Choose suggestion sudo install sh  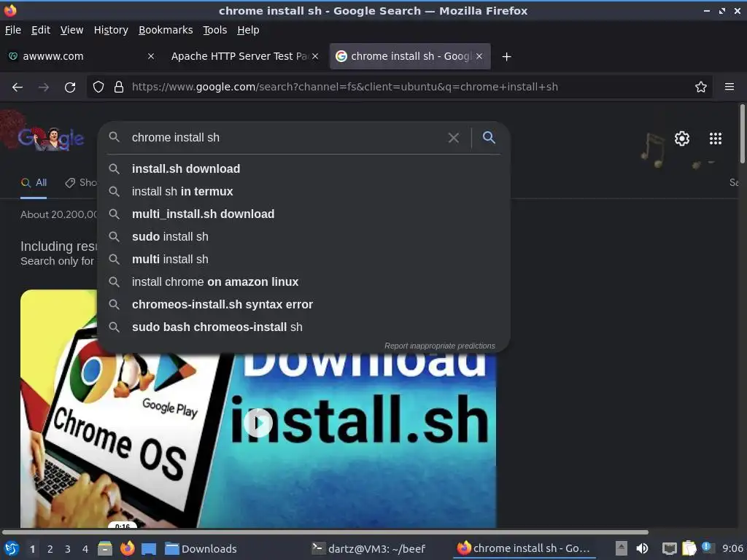pyautogui.click(x=303, y=237)
